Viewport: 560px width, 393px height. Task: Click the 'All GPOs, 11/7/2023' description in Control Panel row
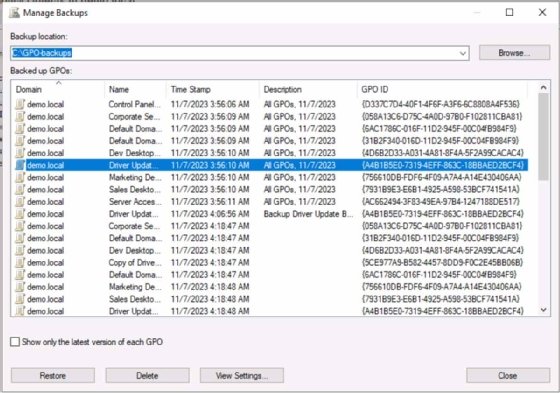[299, 104]
